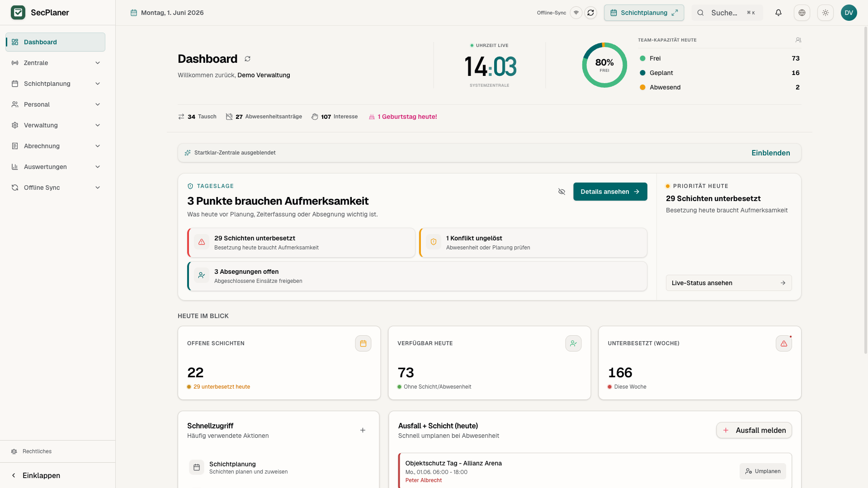The image size is (868, 488).
Task: Click the Offline Sync sidebar icon
Action: [15, 188]
